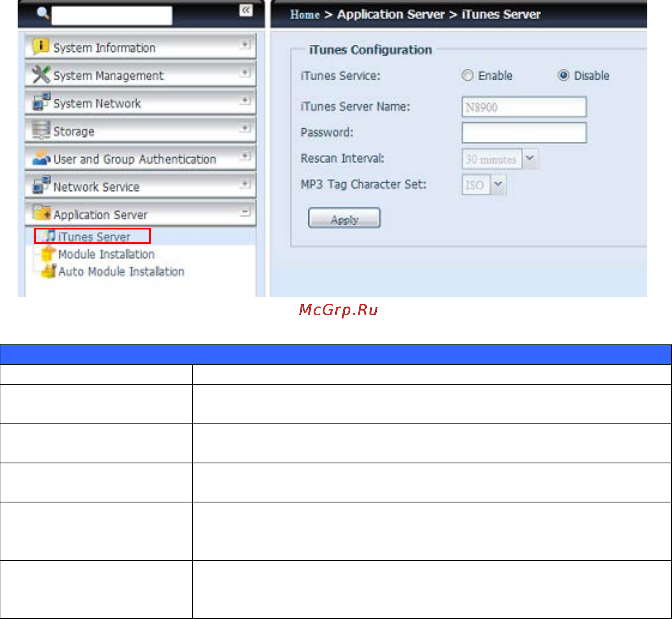Click the User and Group Authentication icon
The height and width of the screenshot is (619, 672).
point(41,158)
